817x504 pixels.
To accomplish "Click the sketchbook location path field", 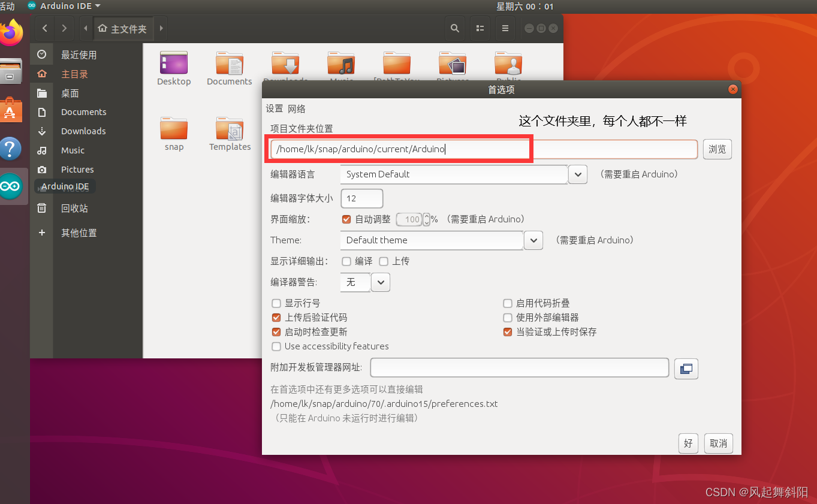I will point(484,149).
